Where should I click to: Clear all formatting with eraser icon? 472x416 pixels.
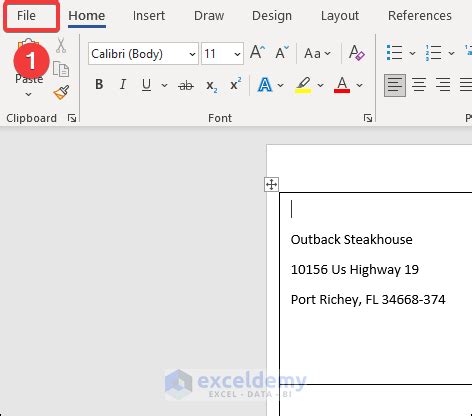pyautogui.click(x=357, y=53)
